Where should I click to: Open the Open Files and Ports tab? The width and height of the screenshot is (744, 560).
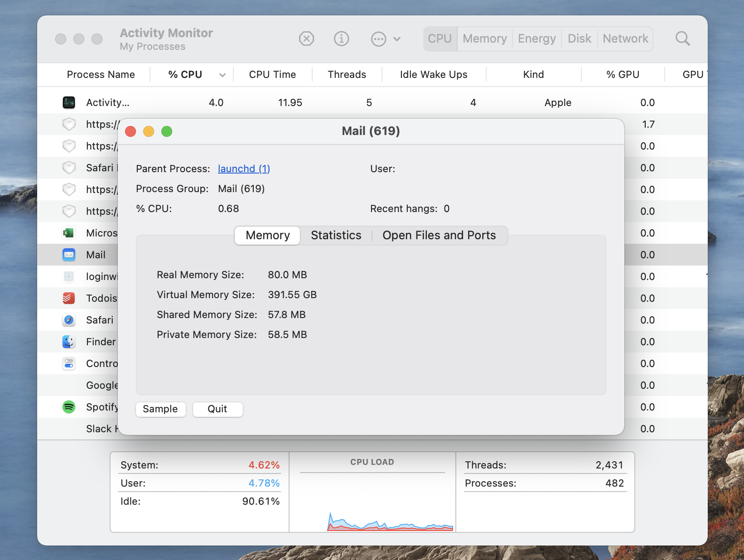tap(439, 235)
